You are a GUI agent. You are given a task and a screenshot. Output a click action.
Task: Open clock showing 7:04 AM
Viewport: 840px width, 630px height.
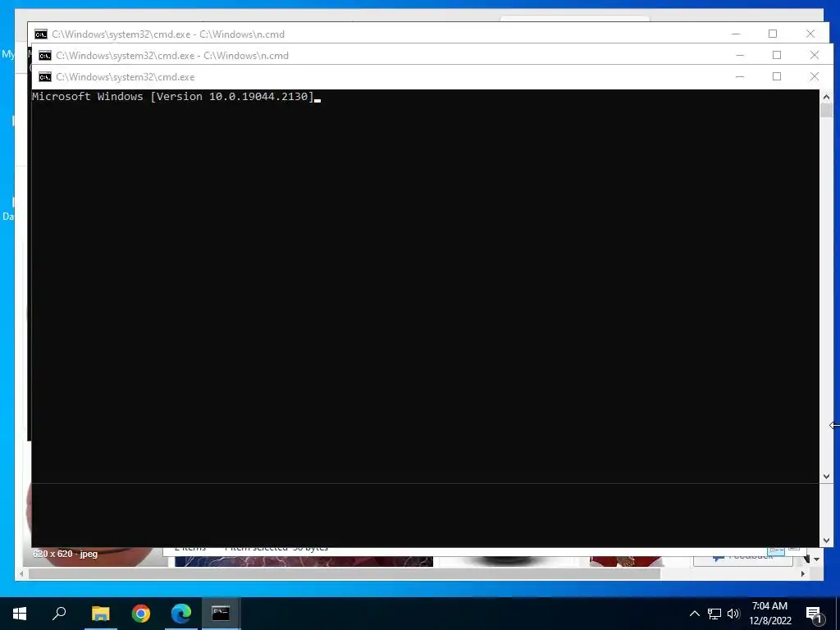[769, 614]
